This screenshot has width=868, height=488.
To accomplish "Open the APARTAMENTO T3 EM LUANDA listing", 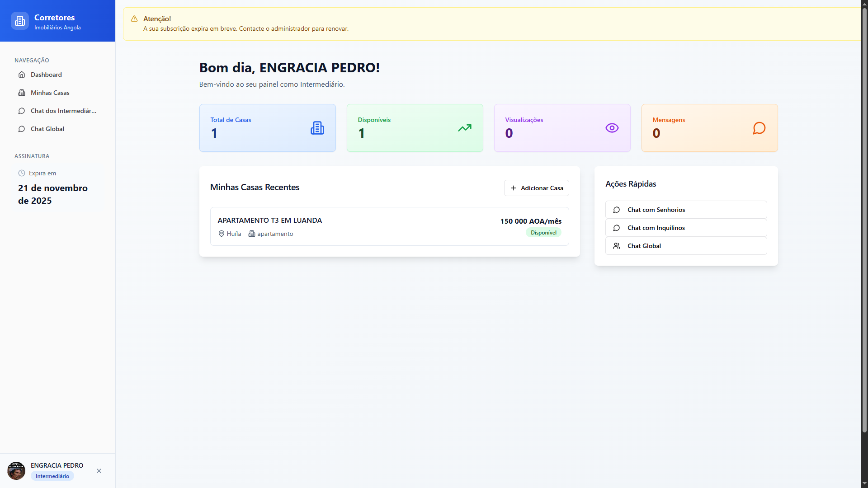I will (390, 226).
